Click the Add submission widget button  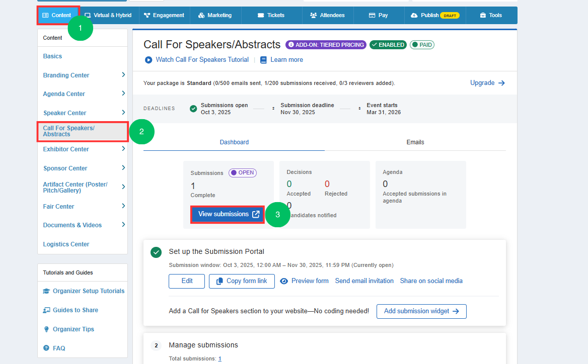point(421,311)
